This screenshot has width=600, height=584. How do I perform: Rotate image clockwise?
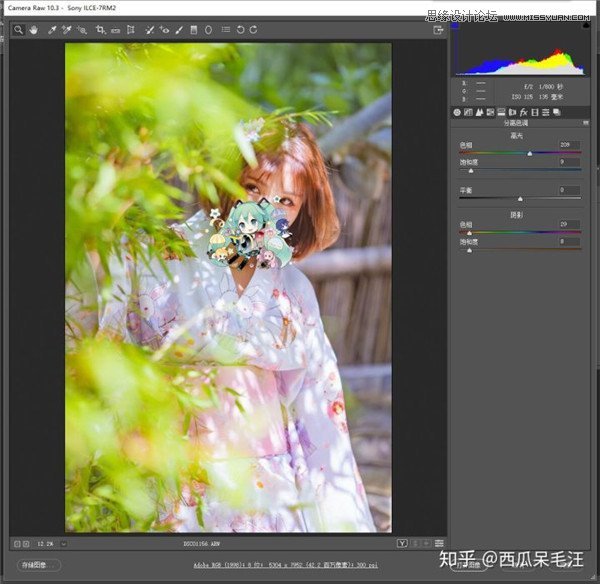253,30
